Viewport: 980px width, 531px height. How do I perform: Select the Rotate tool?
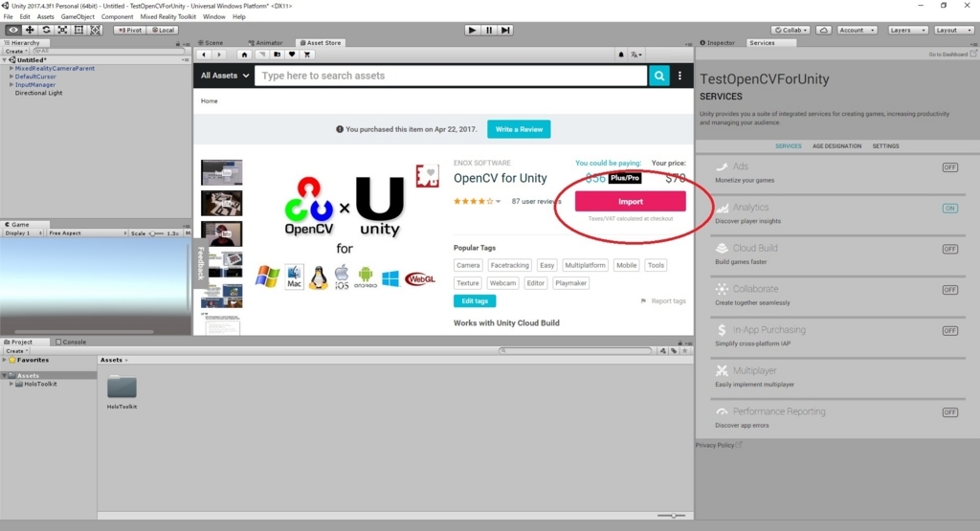click(46, 30)
